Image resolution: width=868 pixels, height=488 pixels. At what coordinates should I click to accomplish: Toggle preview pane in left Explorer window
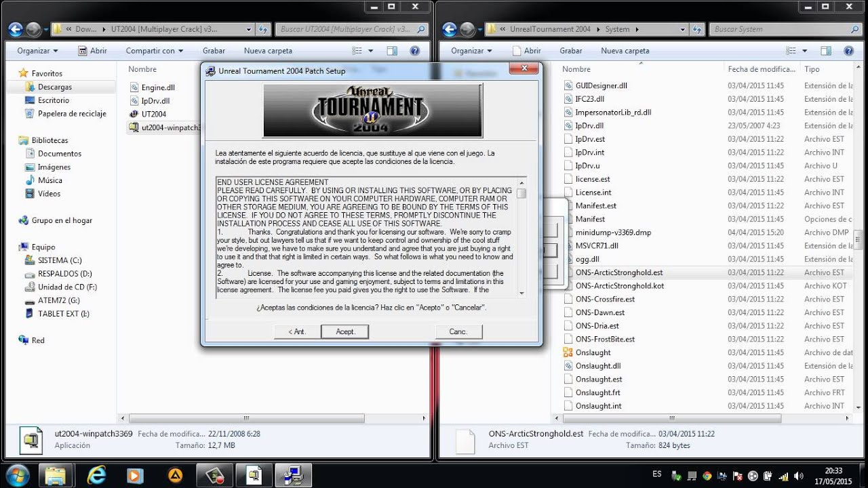(x=392, y=51)
